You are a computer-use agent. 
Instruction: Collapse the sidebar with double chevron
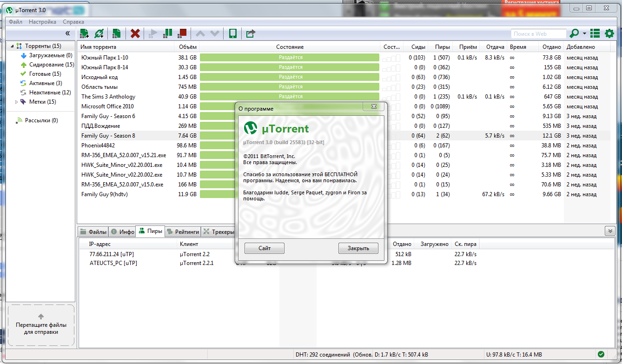[x=67, y=33]
